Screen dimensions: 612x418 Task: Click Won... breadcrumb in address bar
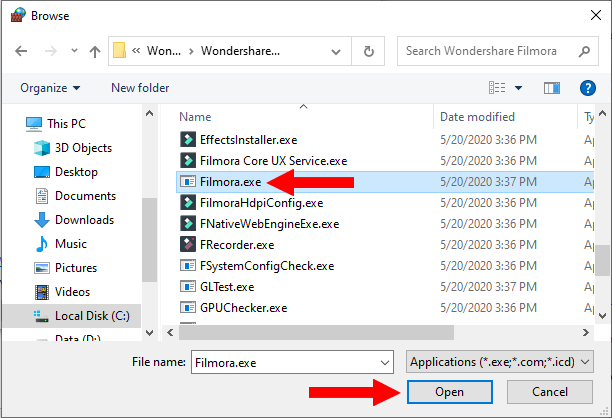[164, 51]
